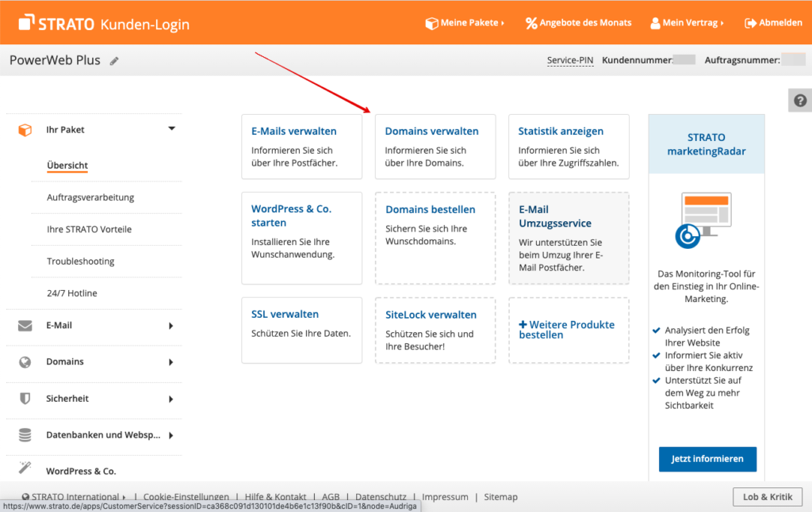Click Weitere Produkte bestellen

(x=569, y=331)
